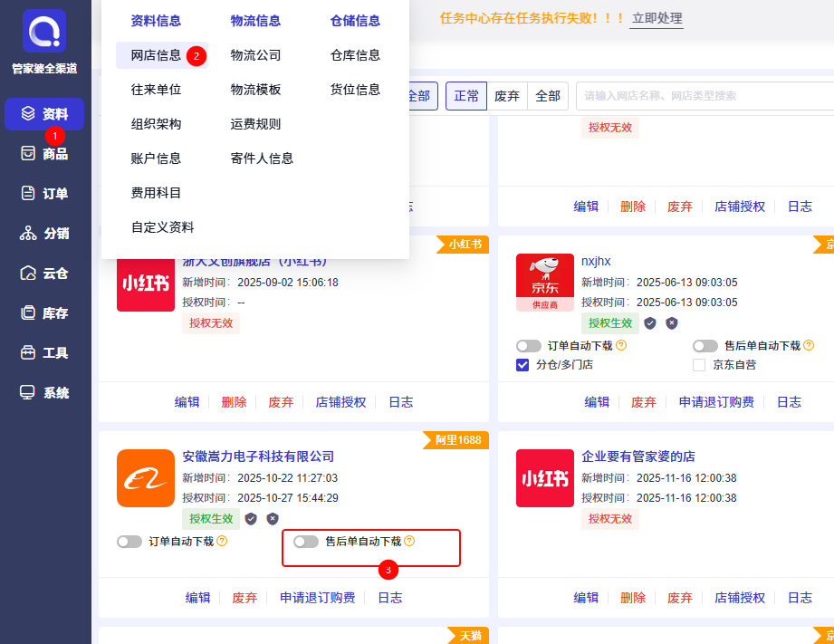Screen dimensions: 834x644
Task: Click 编辑 for 安徽嵩力电子科技有限公司
Action: click(x=198, y=598)
